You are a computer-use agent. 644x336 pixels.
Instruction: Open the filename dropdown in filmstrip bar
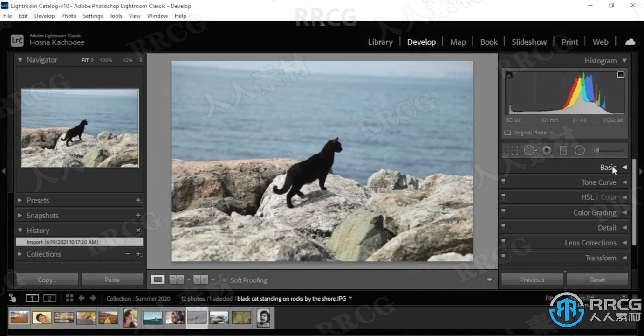(350, 298)
